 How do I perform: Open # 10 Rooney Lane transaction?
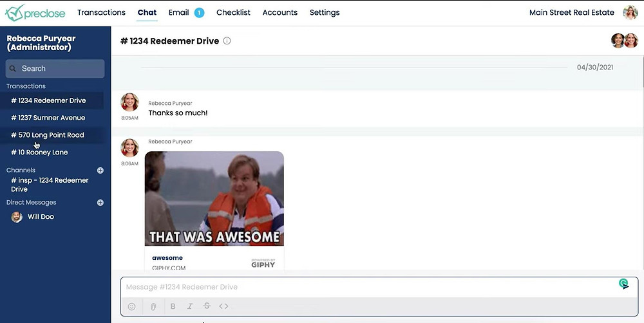(52, 152)
